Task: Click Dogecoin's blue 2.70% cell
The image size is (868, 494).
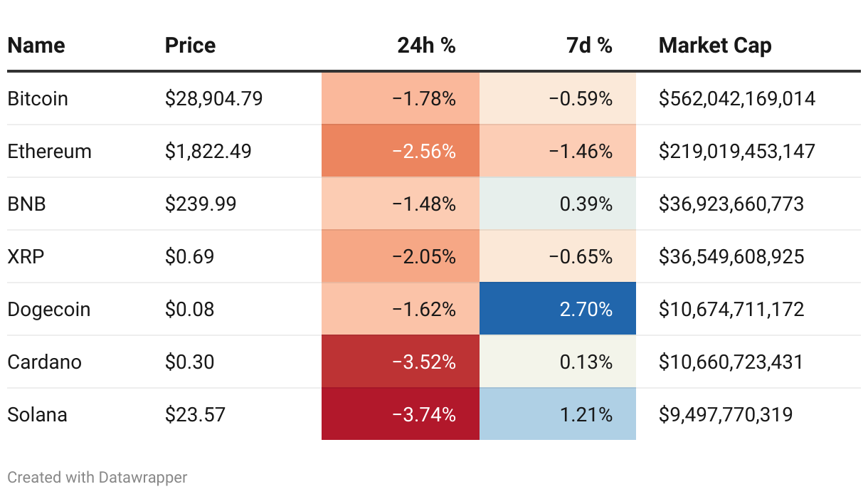Action: coord(558,309)
